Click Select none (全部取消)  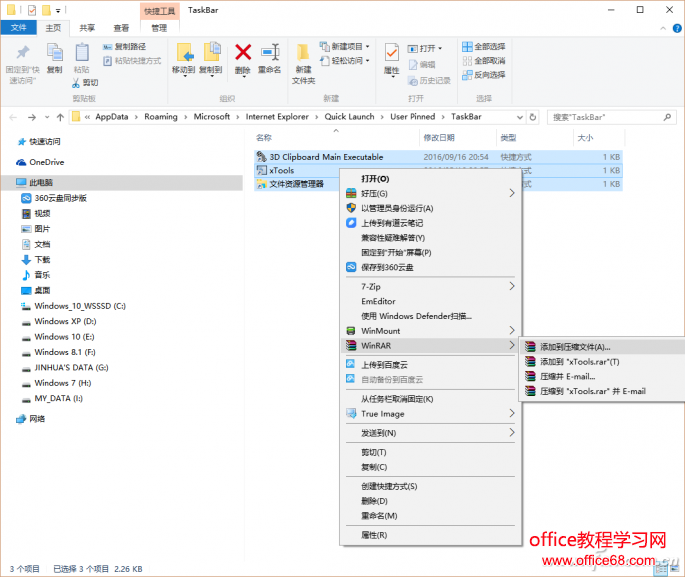coord(484,61)
